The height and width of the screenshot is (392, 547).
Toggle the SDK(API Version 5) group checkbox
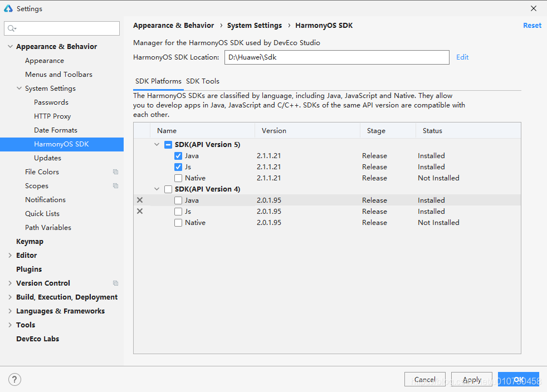click(x=168, y=145)
